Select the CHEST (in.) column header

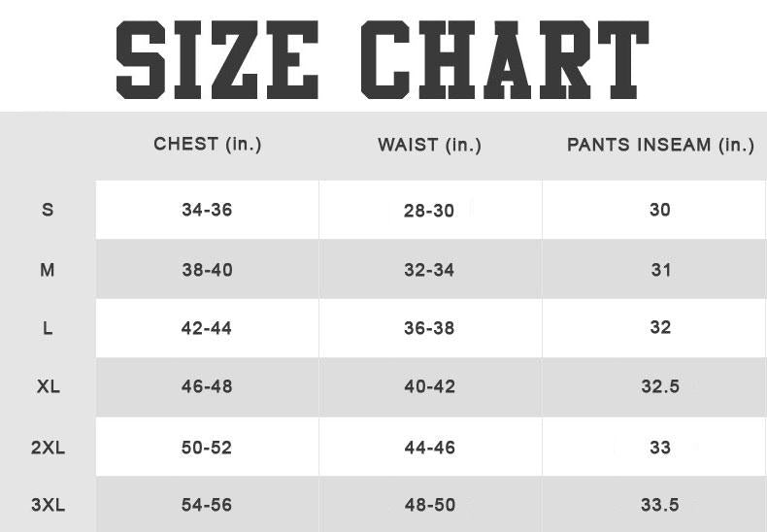[x=208, y=145]
